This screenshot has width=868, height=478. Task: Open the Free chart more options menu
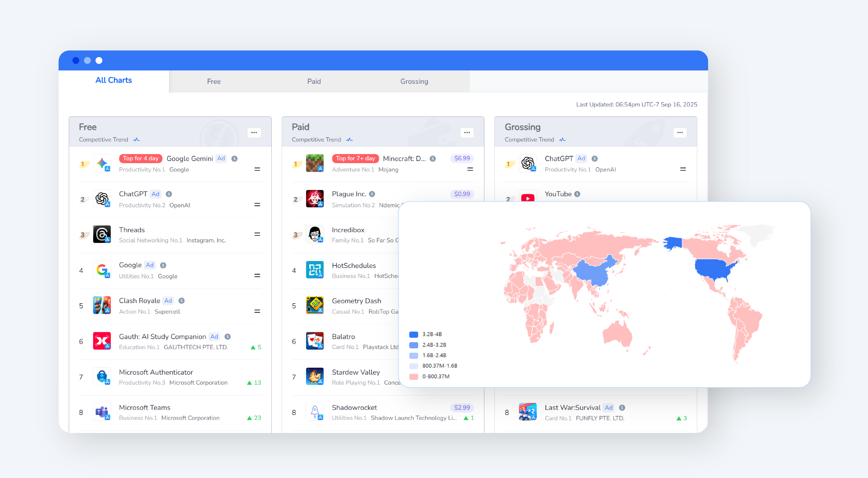(x=254, y=133)
